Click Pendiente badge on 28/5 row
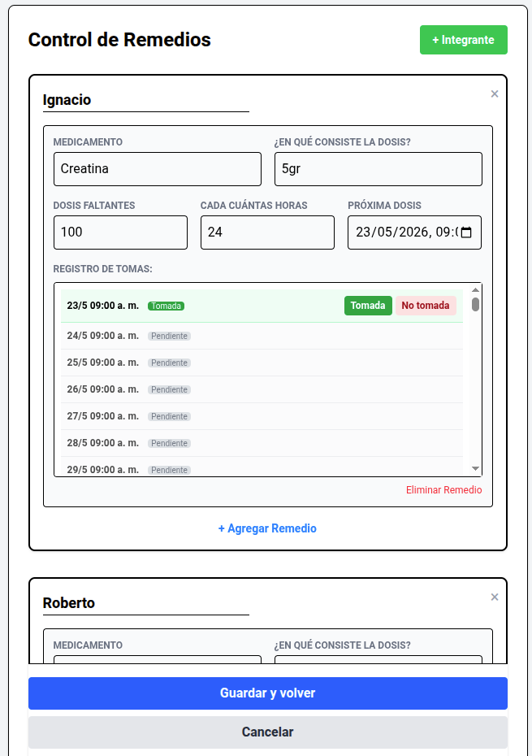Screen dimensions: 532x756 (x=169, y=443)
